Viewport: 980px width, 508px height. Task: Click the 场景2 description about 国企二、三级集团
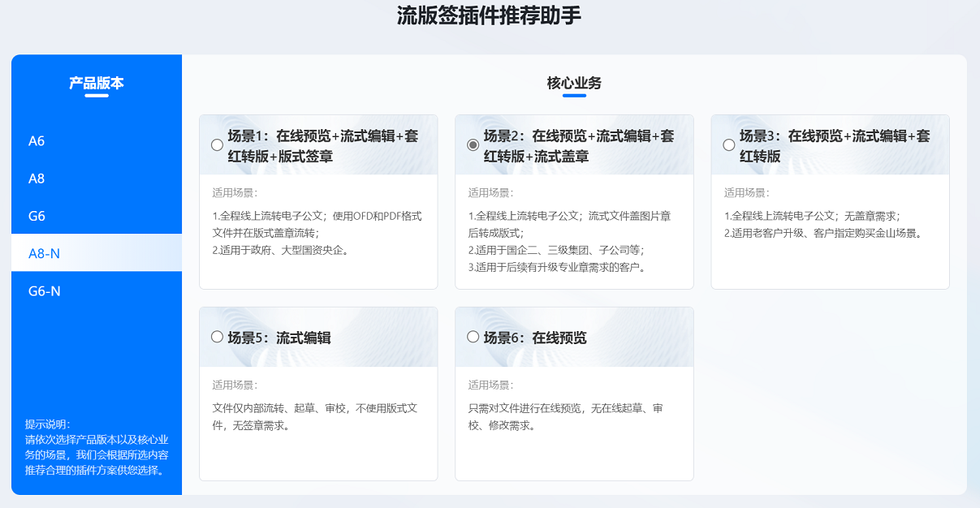pyautogui.click(x=556, y=250)
